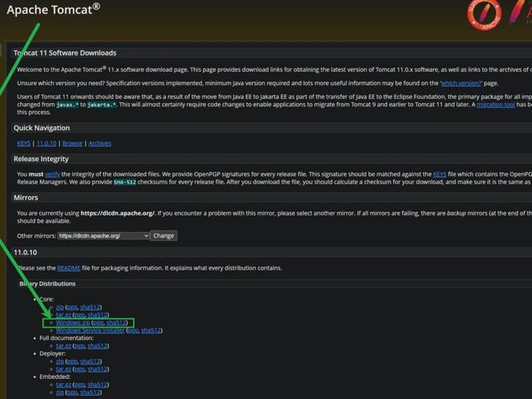This screenshot has width=532, height=399.
Task: Open sha512 for Windows Service Installer
Action: (151, 331)
